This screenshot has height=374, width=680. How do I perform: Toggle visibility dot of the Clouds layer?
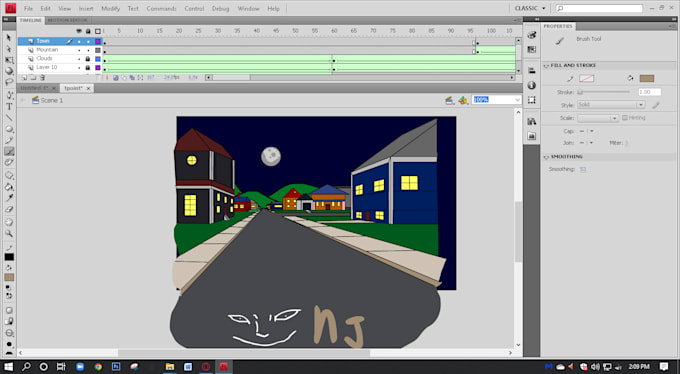pyautogui.click(x=79, y=59)
